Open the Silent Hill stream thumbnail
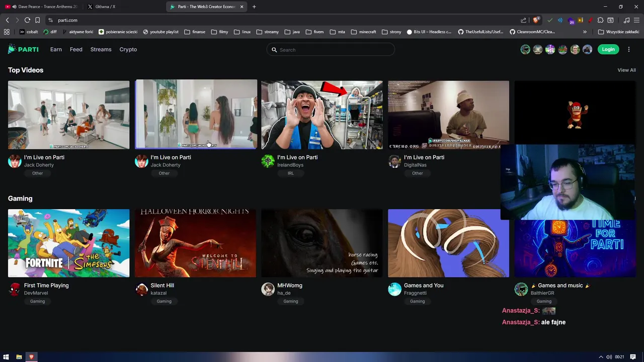Image resolution: width=644 pixels, height=362 pixels. click(x=195, y=243)
